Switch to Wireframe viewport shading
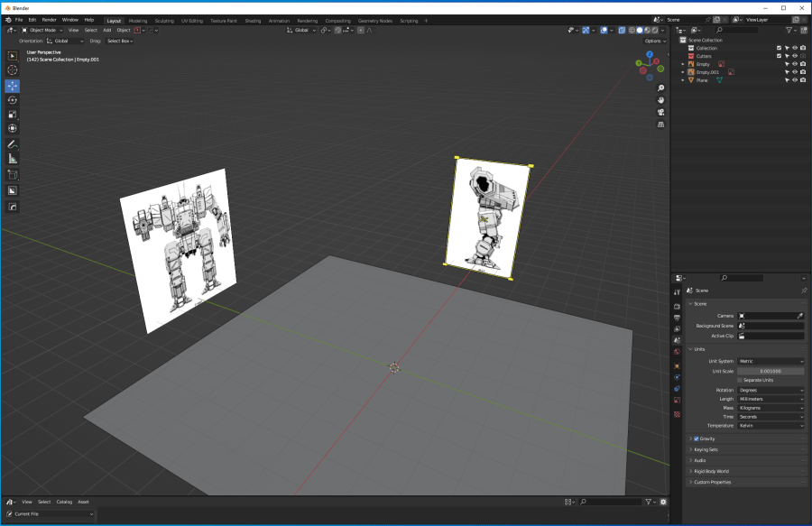The height and width of the screenshot is (526, 812). (x=632, y=30)
